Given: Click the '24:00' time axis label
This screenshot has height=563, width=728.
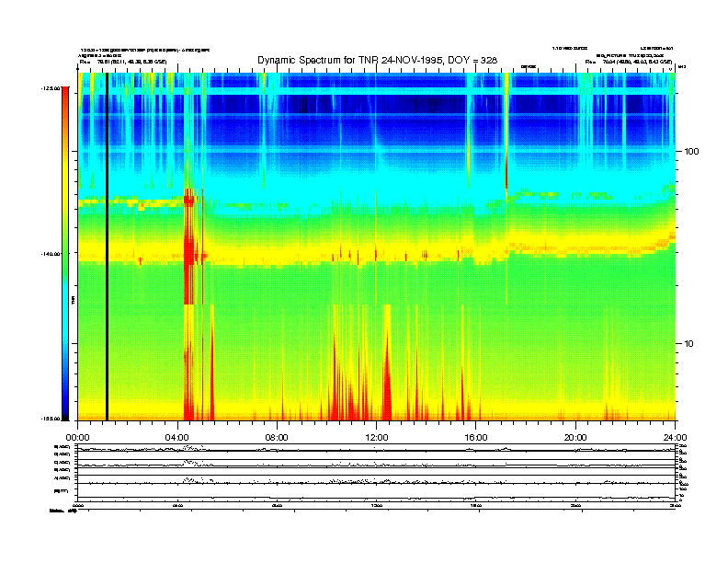Looking at the screenshot, I should (675, 438).
